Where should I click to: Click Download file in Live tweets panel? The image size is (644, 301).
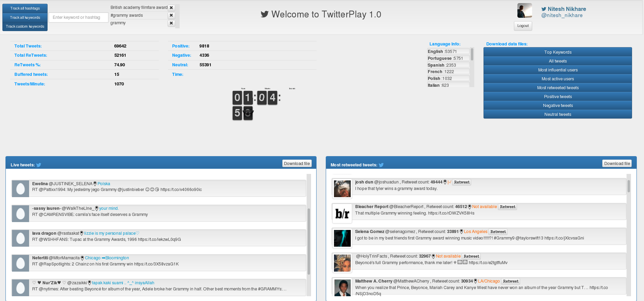pyautogui.click(x=297, y=164)
